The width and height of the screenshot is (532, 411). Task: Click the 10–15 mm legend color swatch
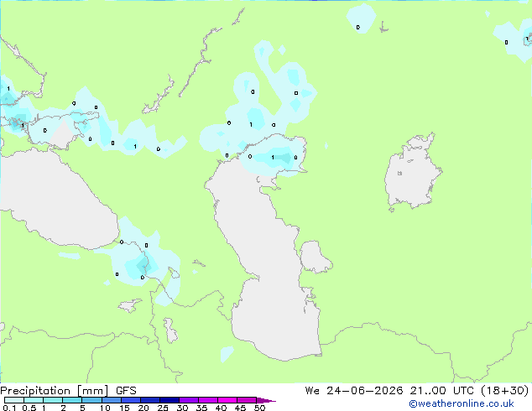pyautogui.click(x=111, y=400)
